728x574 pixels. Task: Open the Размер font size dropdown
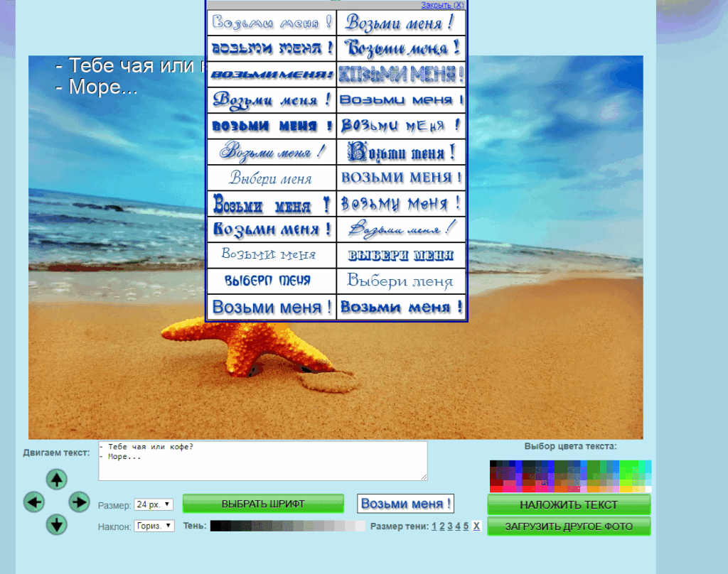[x=154, y=504]
